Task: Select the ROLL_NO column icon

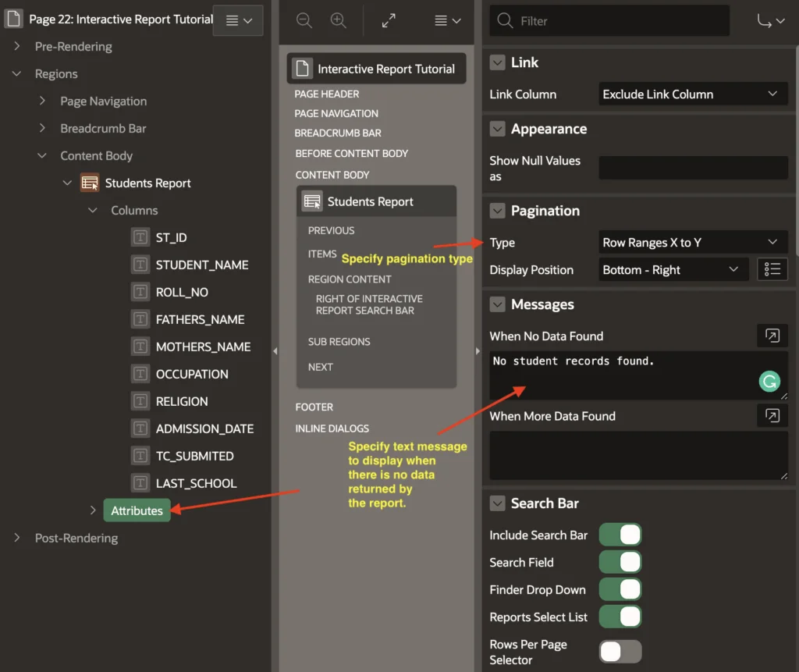Action: (140, 292)
